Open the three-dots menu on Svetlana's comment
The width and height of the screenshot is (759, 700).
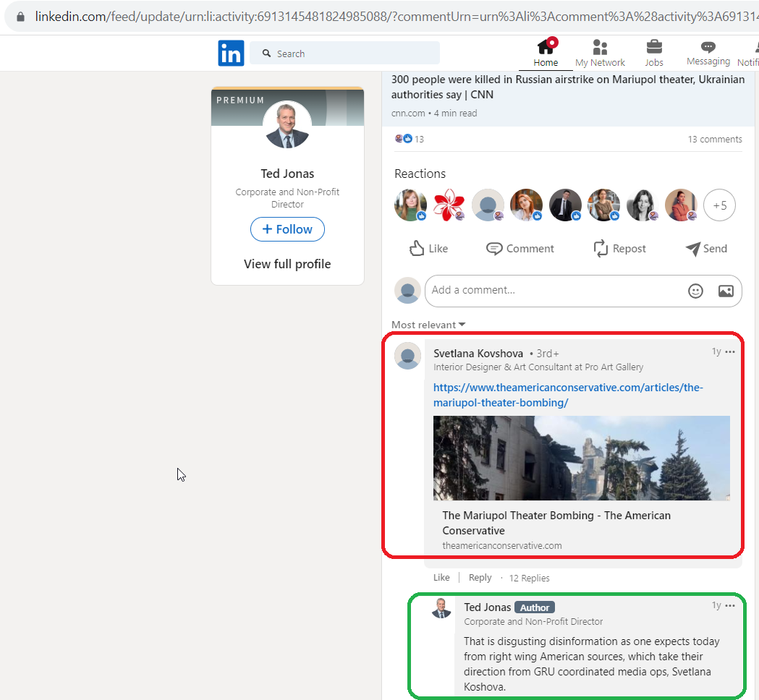730,351
